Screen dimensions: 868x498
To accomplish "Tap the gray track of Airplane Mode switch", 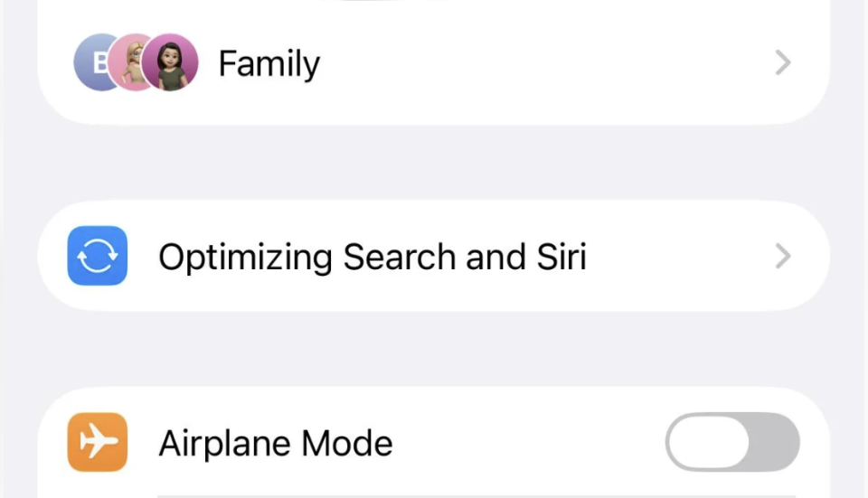I will [775, 442].
